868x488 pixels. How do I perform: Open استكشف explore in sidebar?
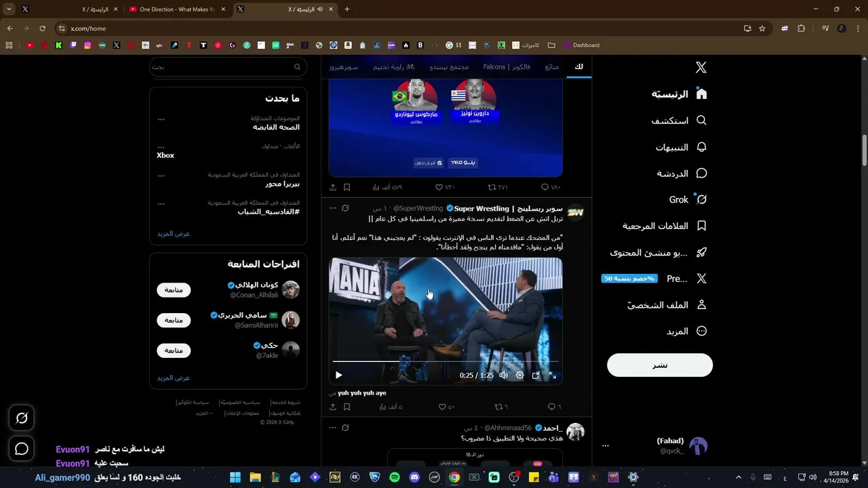(679, 121)
